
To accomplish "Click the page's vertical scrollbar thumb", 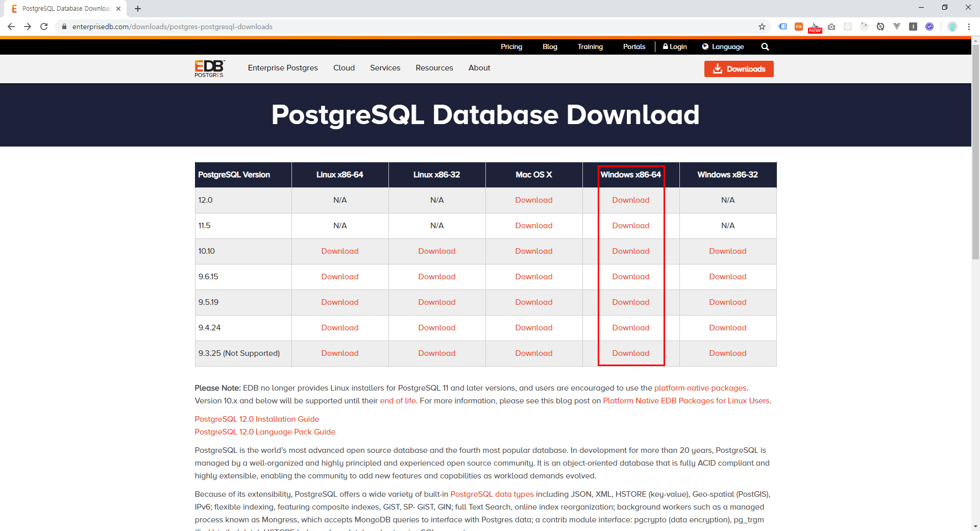I will click(975, 152).
